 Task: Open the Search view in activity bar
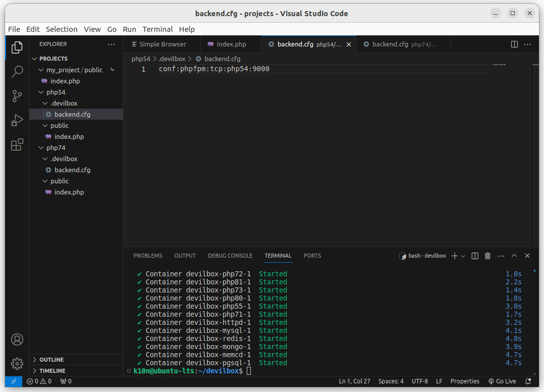coord(17,71)
